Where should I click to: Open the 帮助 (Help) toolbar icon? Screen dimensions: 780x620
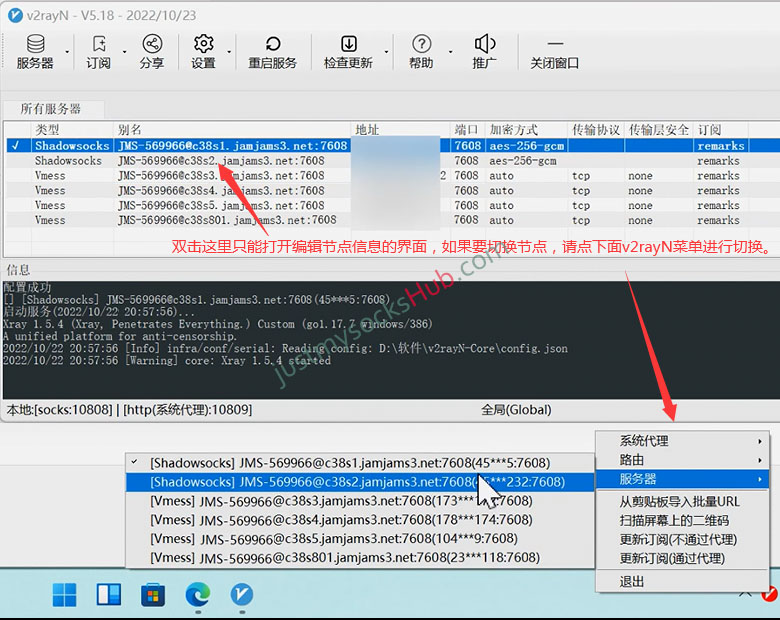click(421, 52)
